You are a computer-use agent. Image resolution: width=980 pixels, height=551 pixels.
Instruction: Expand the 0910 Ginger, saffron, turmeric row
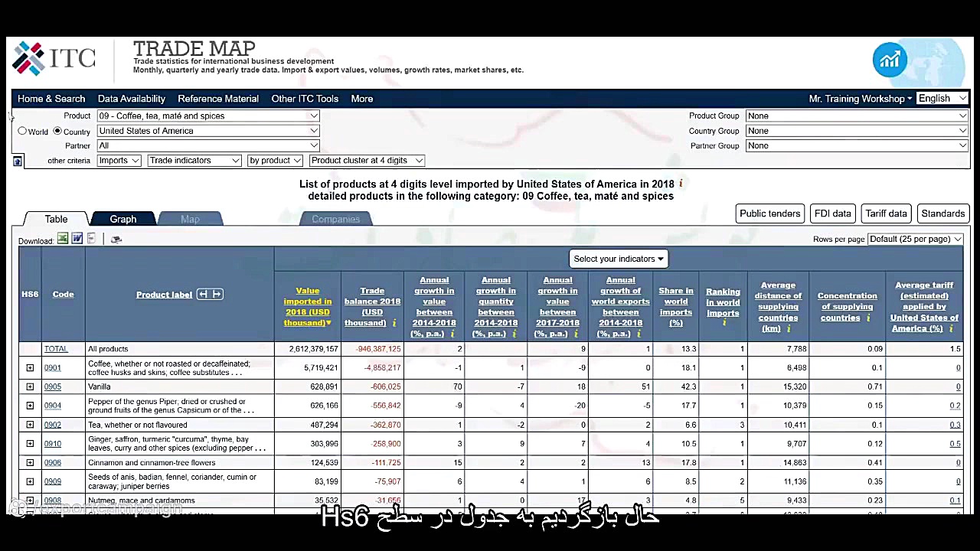pyautogui.click(x=30, y=444)
